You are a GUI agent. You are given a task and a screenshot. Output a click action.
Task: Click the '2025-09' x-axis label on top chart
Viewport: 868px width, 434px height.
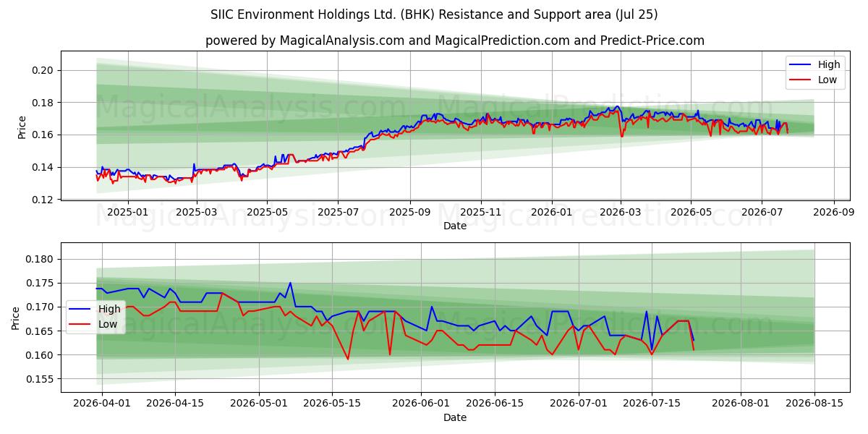[x=409, y=213]
